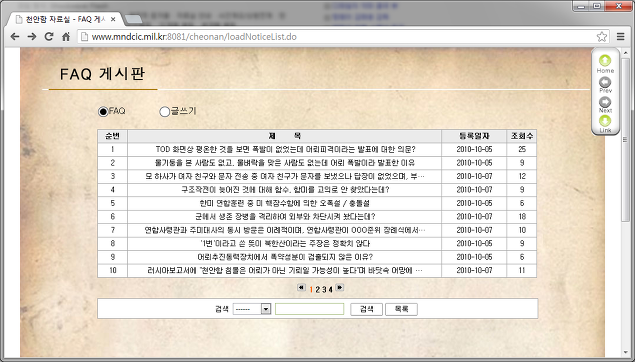
Task: Go to page 3 of the list
Action: [324, 290]
